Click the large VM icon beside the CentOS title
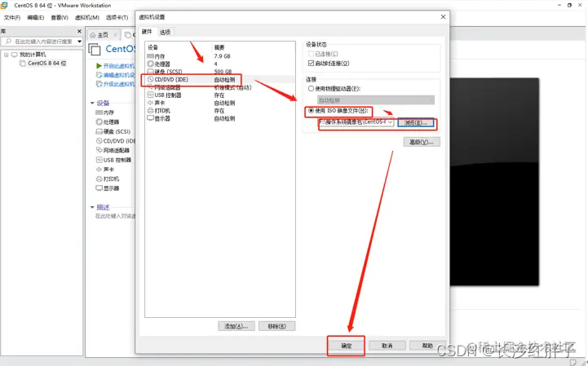The height and width of the screenshot is (366, 588). [95, 49]
